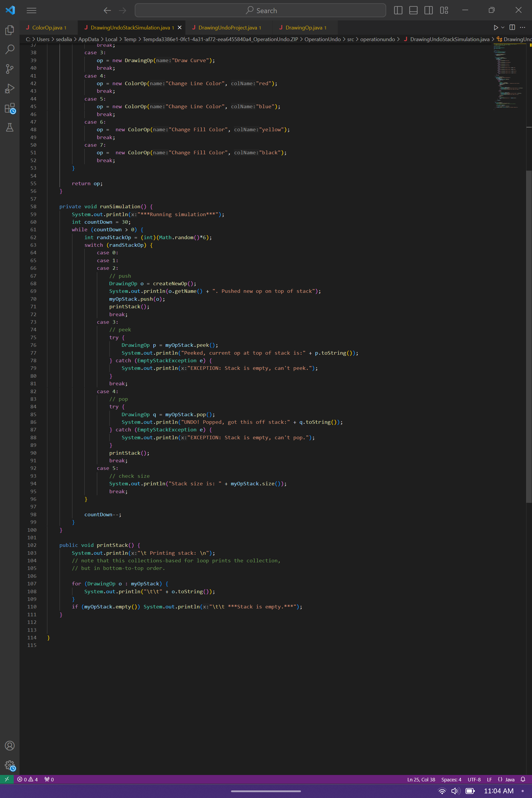Image resolution: width=532 pixels, height=798 pixels.
Task: Open the Search view
Action: 10,49
